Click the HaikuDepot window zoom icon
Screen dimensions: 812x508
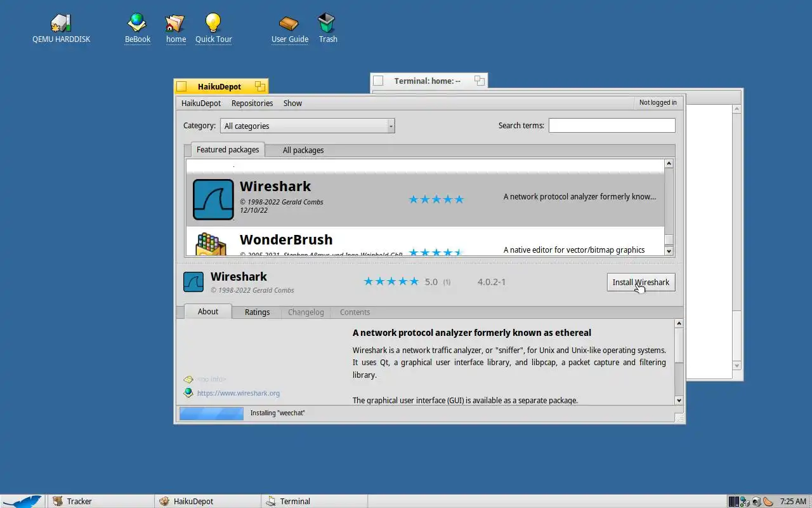(x=259, y=86)
